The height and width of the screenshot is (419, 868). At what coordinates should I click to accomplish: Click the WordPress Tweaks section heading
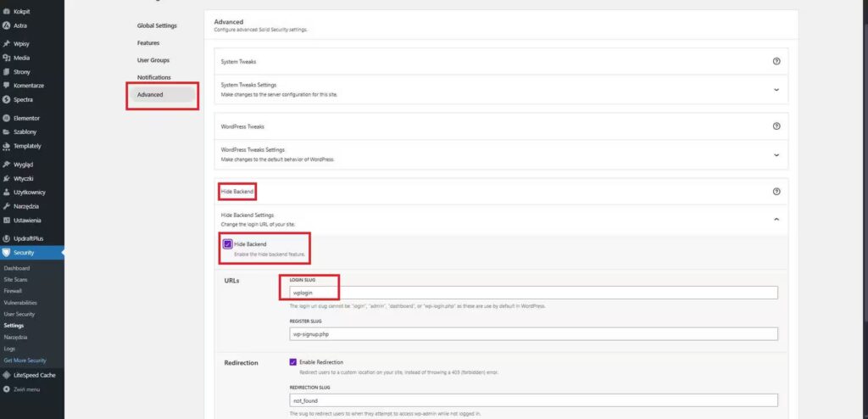tap(242, 126)
